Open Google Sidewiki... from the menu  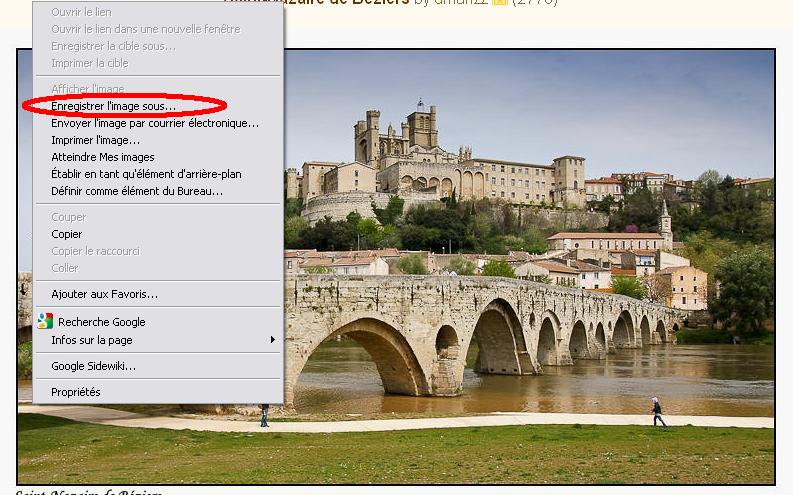coord(93,366)
